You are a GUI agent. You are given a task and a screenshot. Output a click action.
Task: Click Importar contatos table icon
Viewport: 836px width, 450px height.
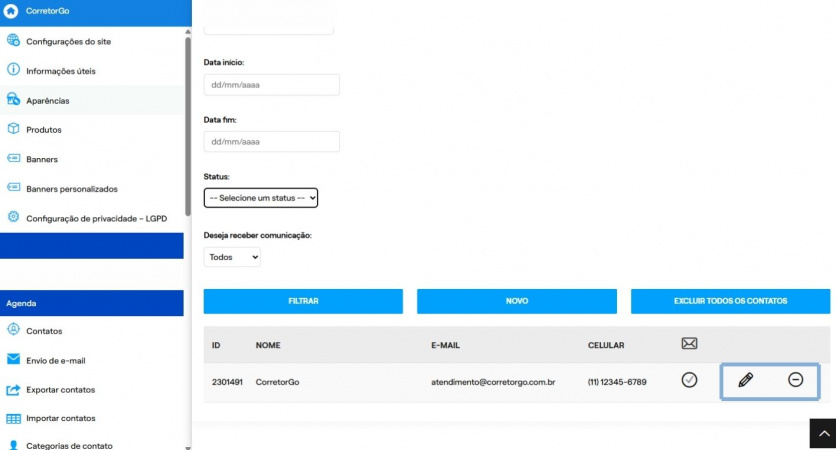point(13,419)
